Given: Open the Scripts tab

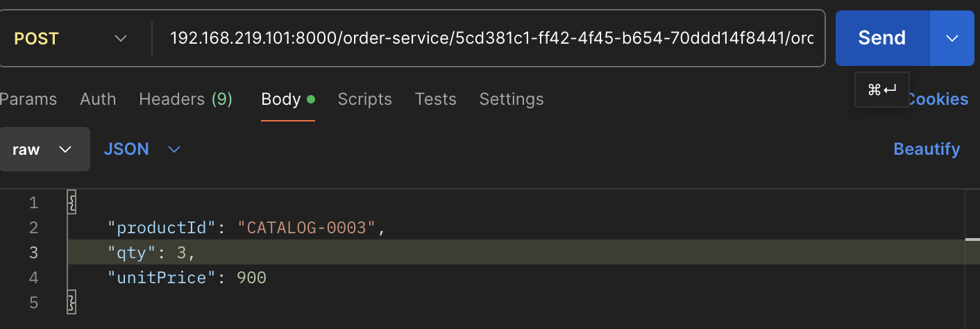Looking at the screenshot, I should coord(364,99).
